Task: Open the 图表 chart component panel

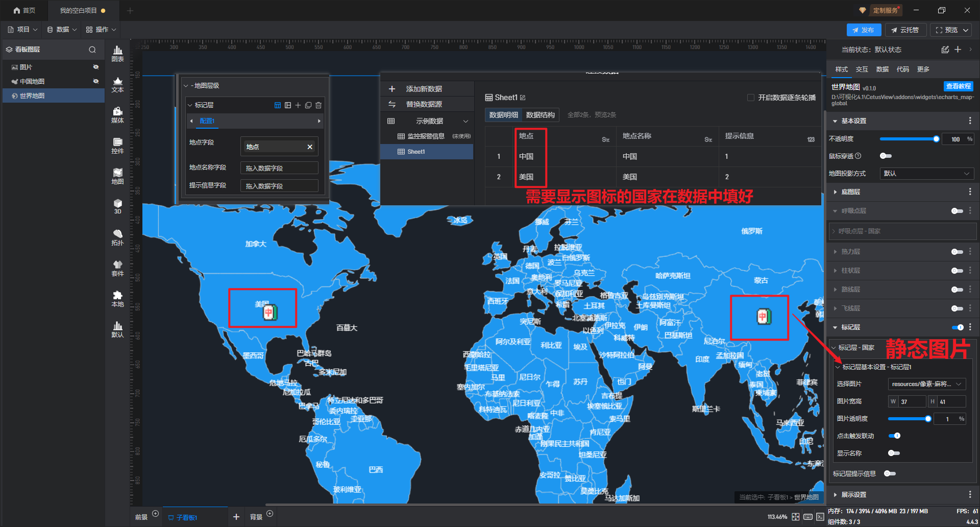Action: coord(117,54)
